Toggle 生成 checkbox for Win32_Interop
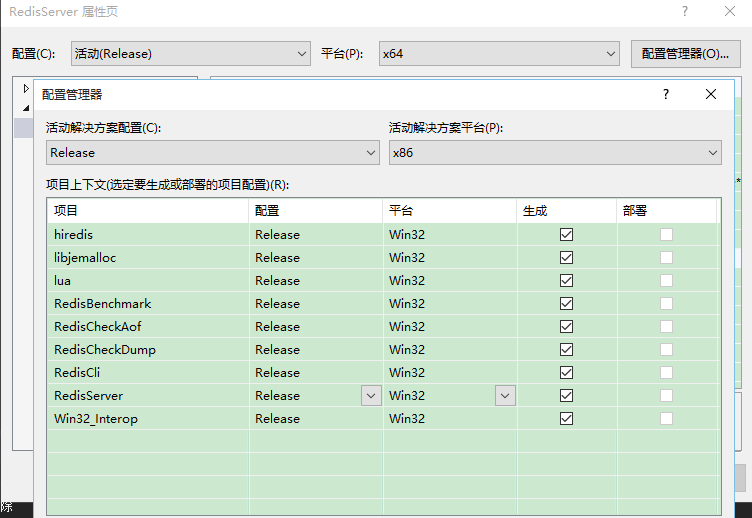The image size is (752, 518). pyautogui.click(x=566, y=419)
